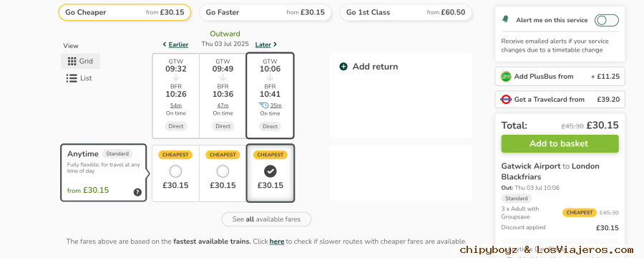Image resolution: width=644 pixels, height=258 pixels.
Task: Open the Anytime fare help question mark
Action: (137, 192)
